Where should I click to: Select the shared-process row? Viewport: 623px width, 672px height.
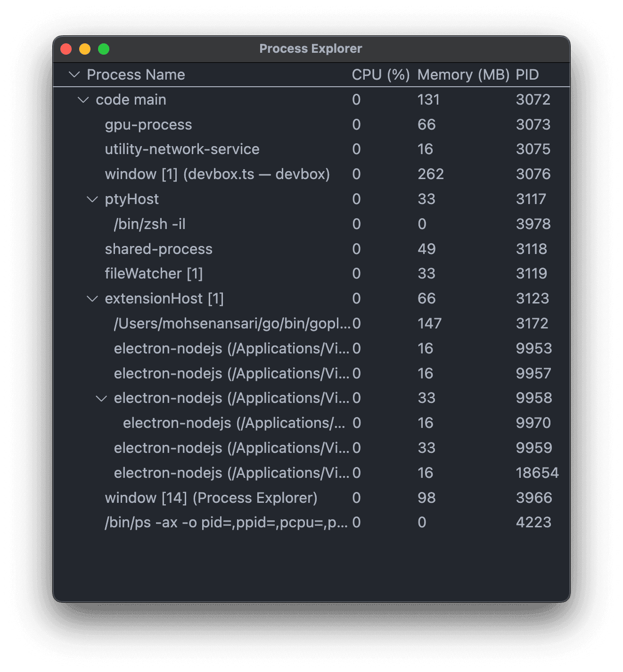point(311,249)
